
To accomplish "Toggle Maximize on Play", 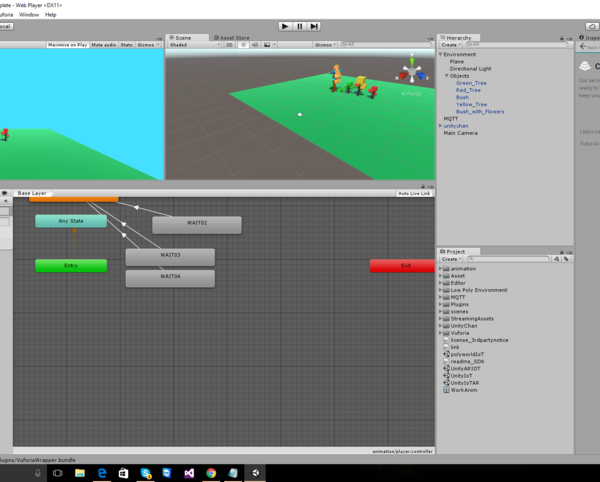I will pos(68,45).
